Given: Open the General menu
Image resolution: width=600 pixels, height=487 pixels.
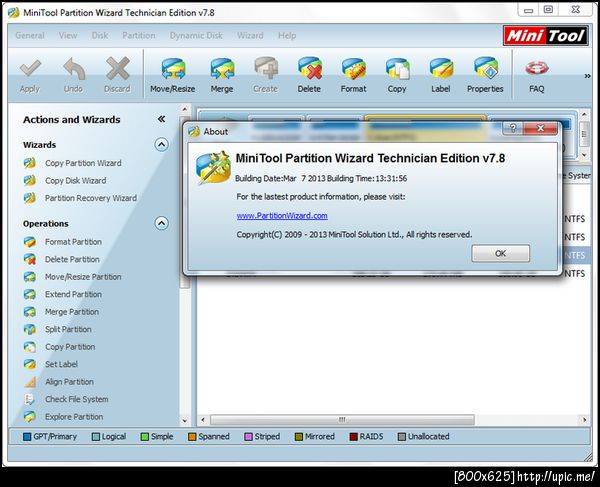Looking at the screenshot, I should [30, 36].
